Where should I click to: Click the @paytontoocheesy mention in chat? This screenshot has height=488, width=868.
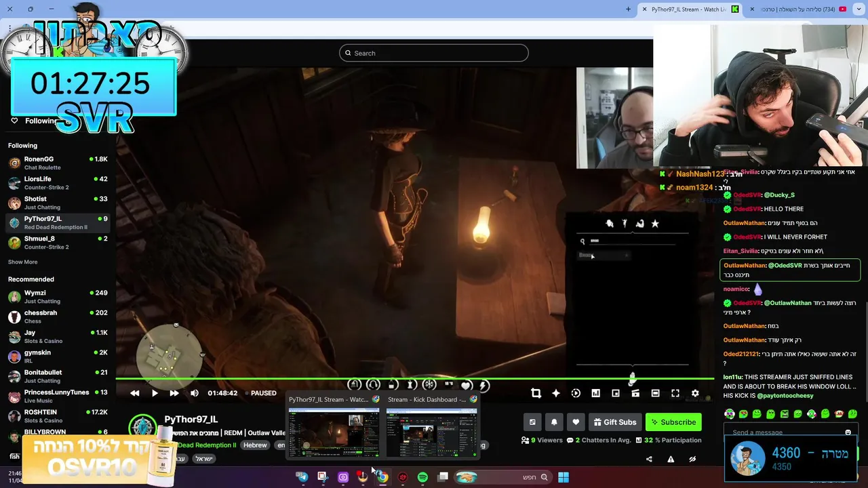pos(785,396)
